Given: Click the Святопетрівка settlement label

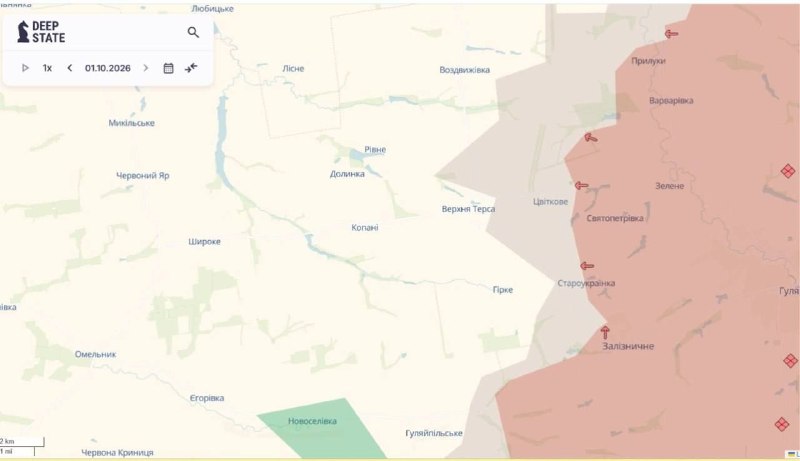Looking at the screenshot, I should pyautogui.click(x=615, y=218).
